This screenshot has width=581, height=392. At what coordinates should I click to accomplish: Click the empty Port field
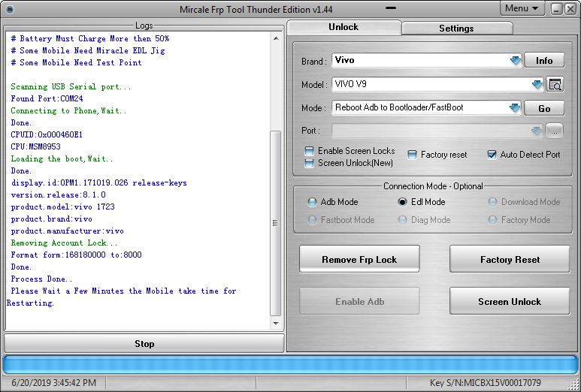click(437, 131)
